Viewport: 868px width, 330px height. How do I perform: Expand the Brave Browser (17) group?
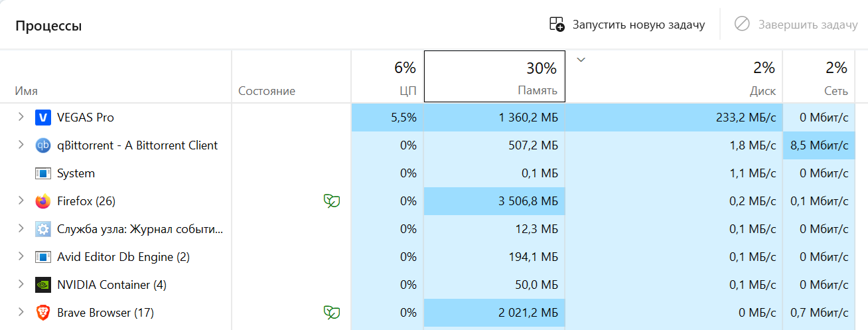21,312
